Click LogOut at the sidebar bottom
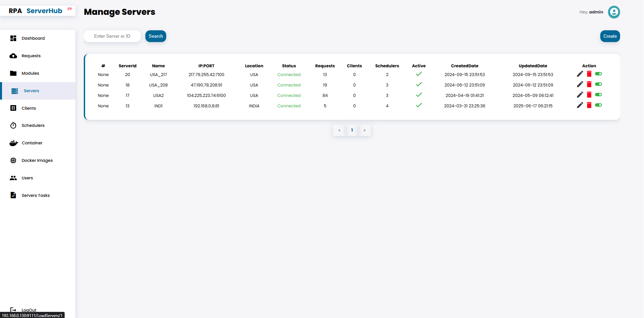 (29, 310)
